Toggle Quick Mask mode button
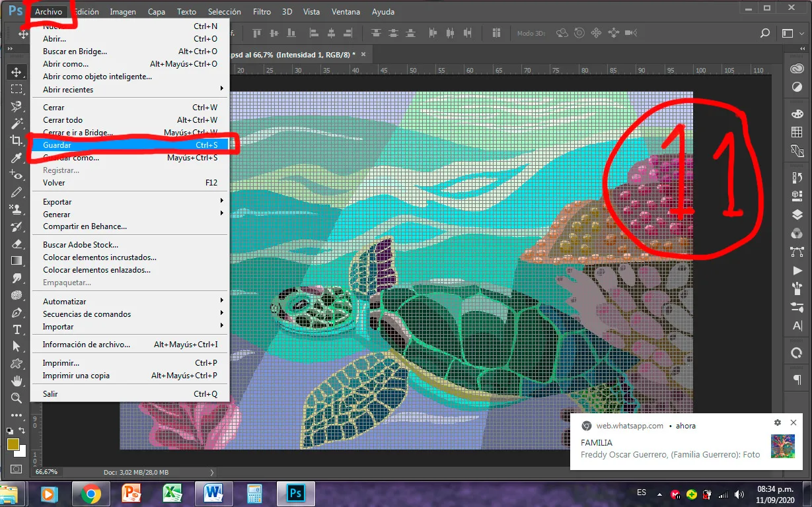The width and height of the screenshot is (812, 507). pos(17,469)
